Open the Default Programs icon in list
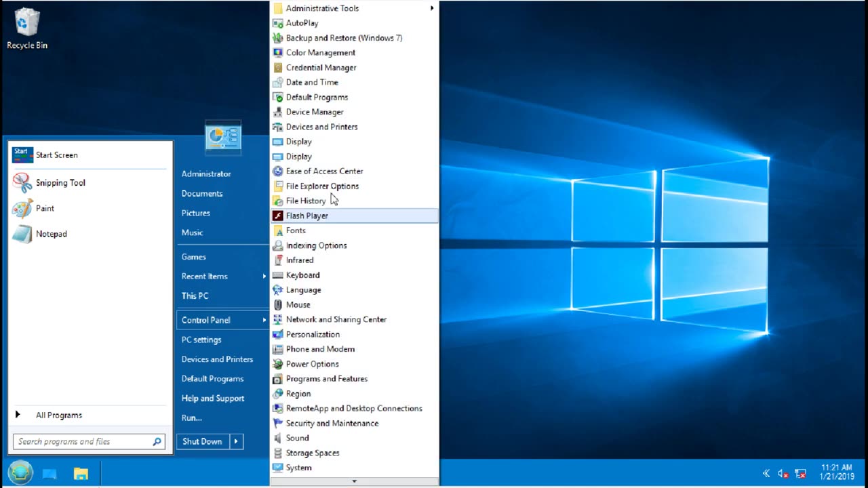868x488 pixels. click(x=277, y=98)
